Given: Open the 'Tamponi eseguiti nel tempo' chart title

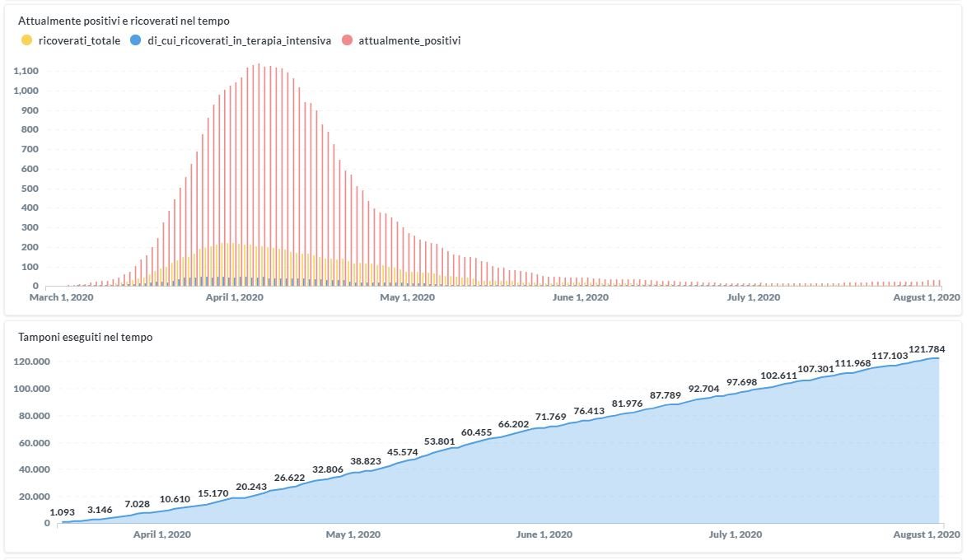Looking at the screenshot, I should click(85, 337).
